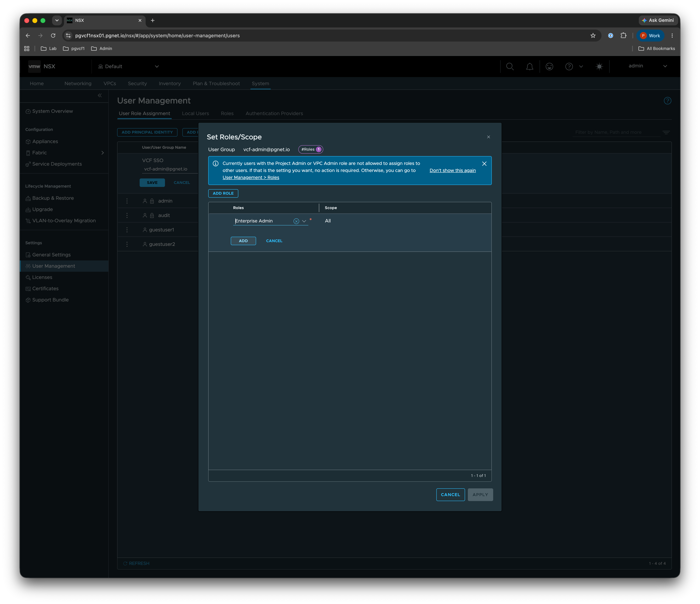Open the Default project dropdown
The width and height of the screenshot is (700, 604).
click(128, 67)
